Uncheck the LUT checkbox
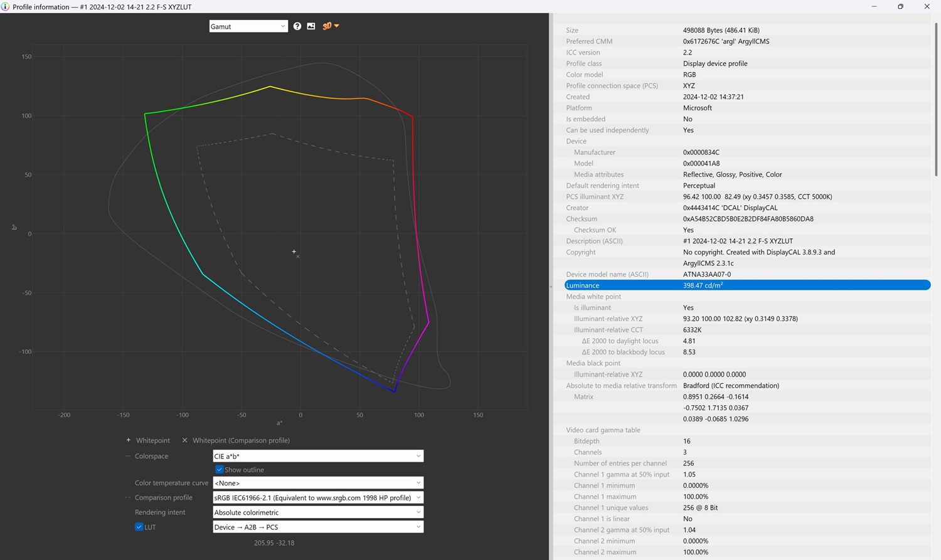The width and height of the screenshot is (941, 560). [139, 527]
